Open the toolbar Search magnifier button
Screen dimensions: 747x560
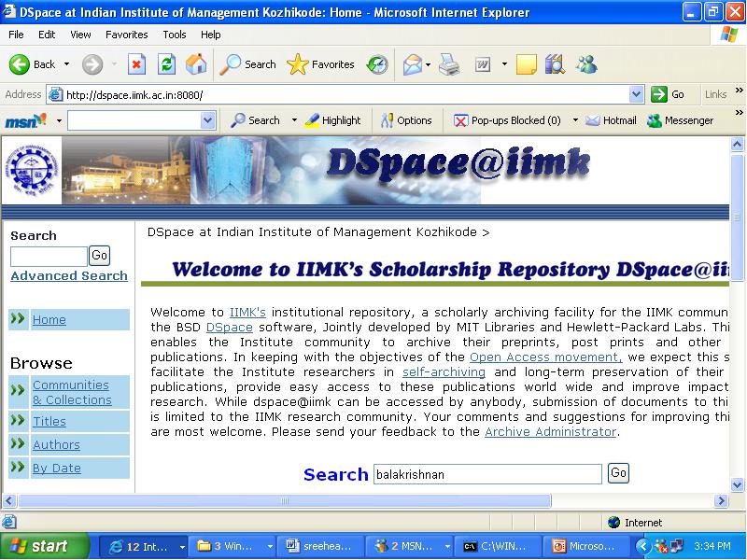click(247, 64)
